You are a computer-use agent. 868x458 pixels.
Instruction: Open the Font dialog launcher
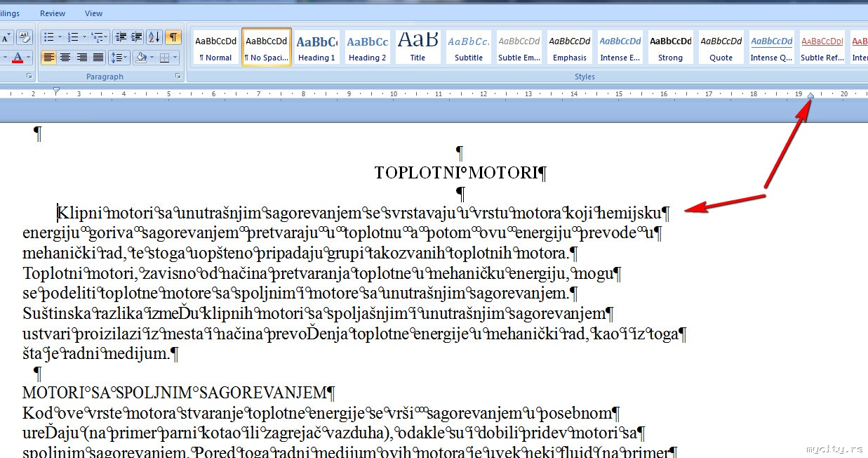pos(29,76)
